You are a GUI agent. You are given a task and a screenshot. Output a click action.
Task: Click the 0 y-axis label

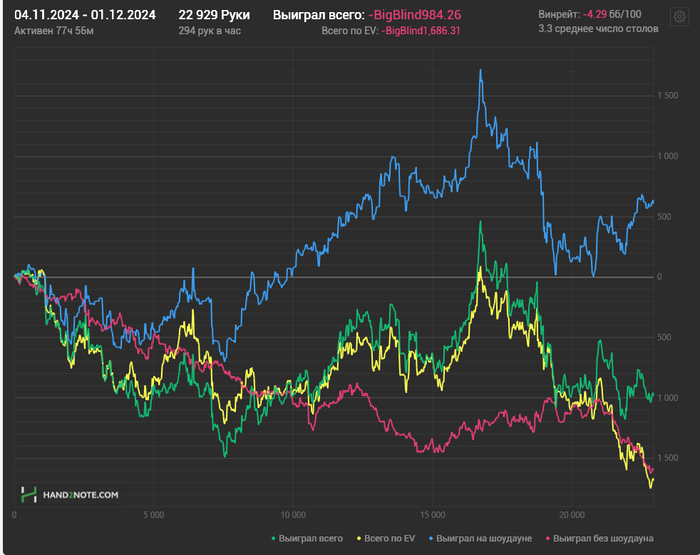[659, 277]
